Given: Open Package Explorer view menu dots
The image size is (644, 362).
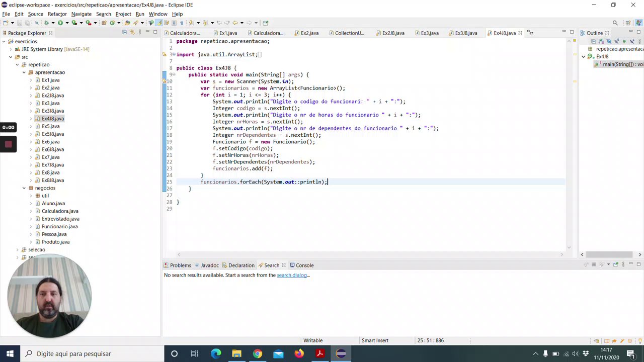Looking at the screenshot, I should 139,33.
